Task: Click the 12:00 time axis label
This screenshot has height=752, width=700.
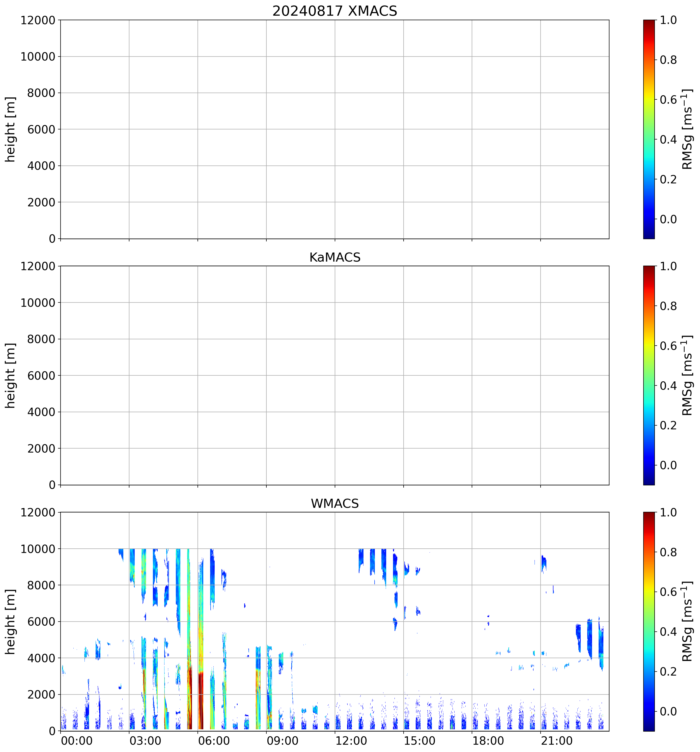Action: 351,740
